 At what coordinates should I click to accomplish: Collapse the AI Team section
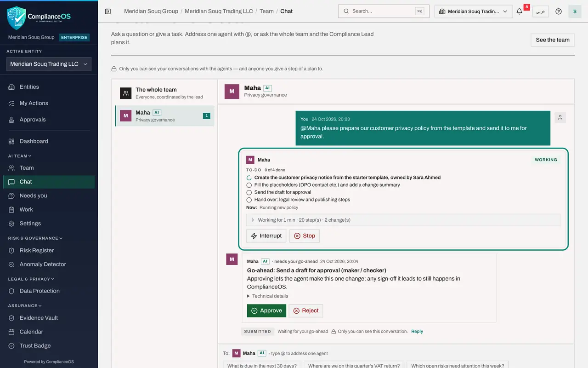20,156
